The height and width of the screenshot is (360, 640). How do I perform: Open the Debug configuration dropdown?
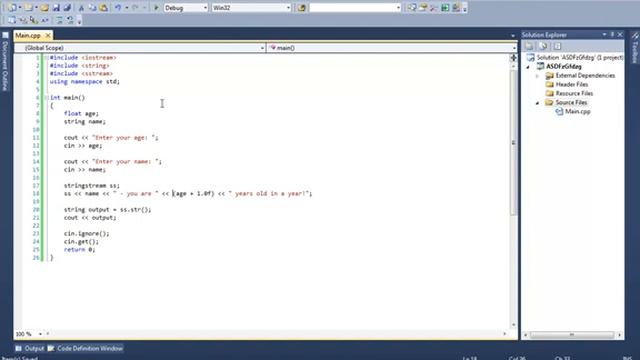tap(205, 8)
